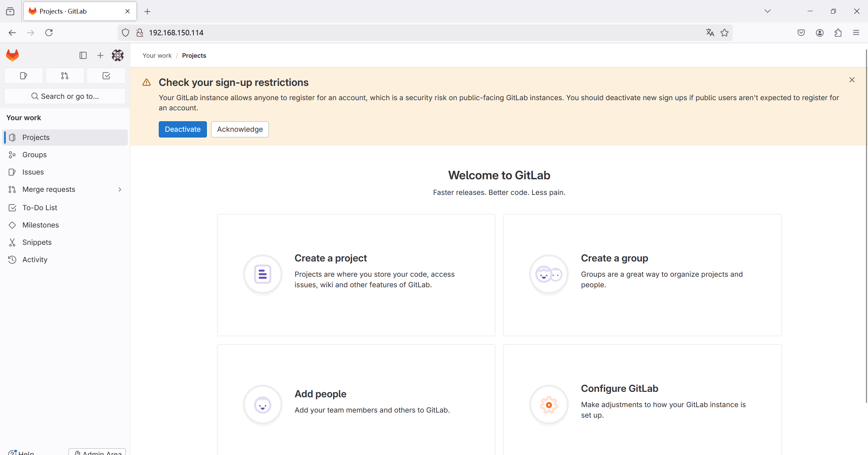Click the address bar showing 192.168.150.114
868x455 pixels.
click(x=425, y=33)
